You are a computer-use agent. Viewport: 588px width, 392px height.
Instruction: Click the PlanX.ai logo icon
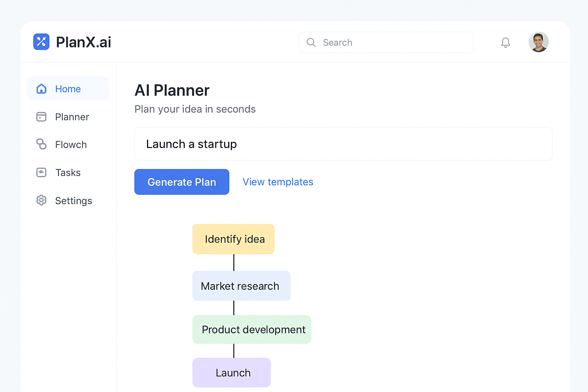(41, 42)
